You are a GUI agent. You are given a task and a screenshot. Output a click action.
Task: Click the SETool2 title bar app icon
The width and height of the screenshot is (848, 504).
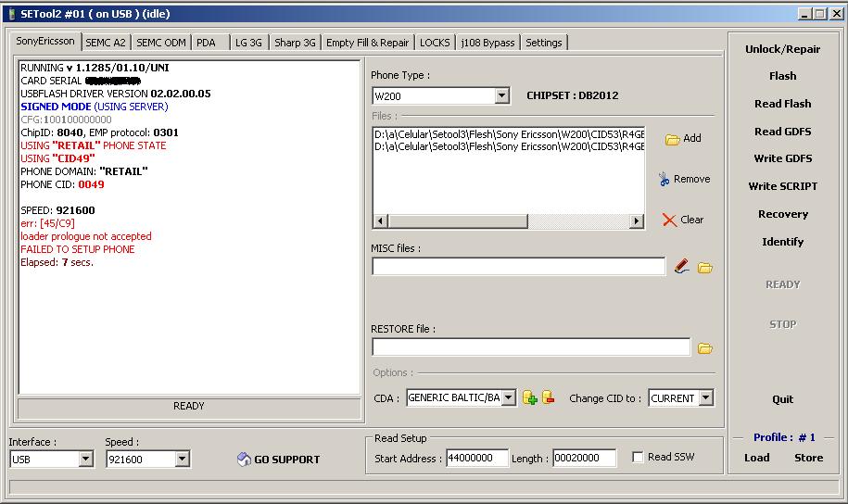[11, 14]
